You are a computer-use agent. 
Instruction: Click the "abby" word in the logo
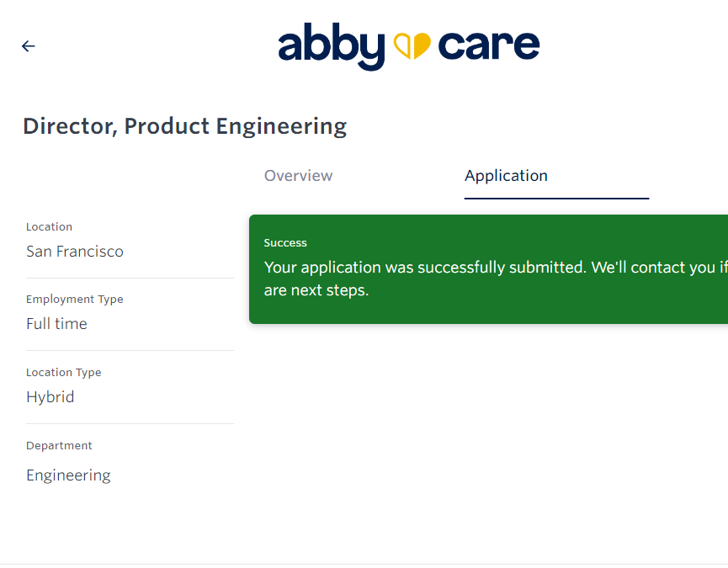[x=332, y=46]
